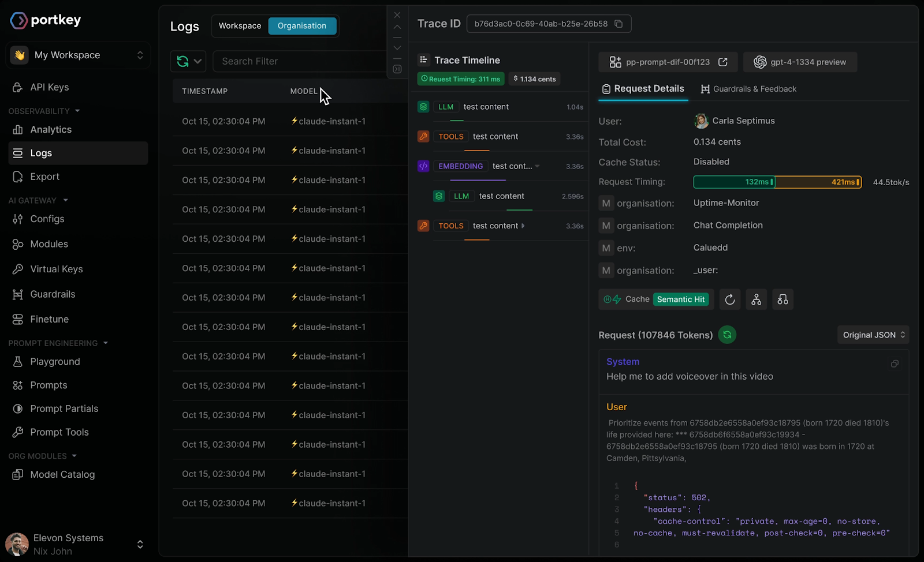This screenshot has width=924, height=562.
Task: Open pp-prompt-dif-00f123 external link icon
Action: (722, 62)
